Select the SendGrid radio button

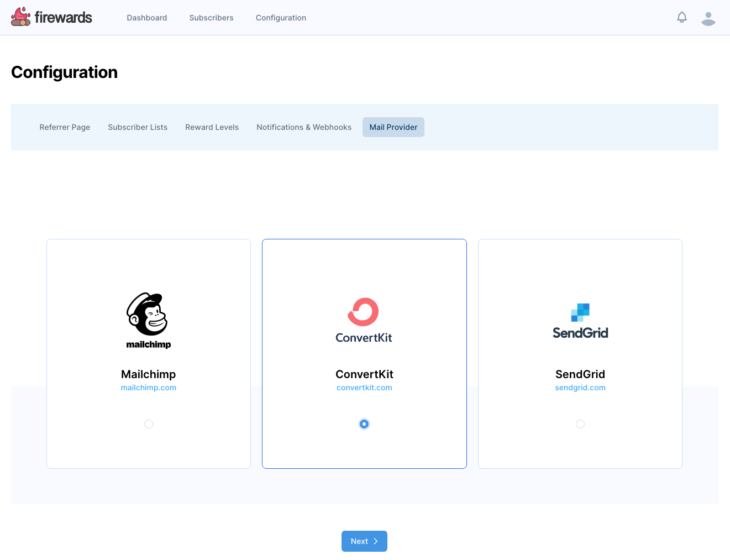coord(580,424)
